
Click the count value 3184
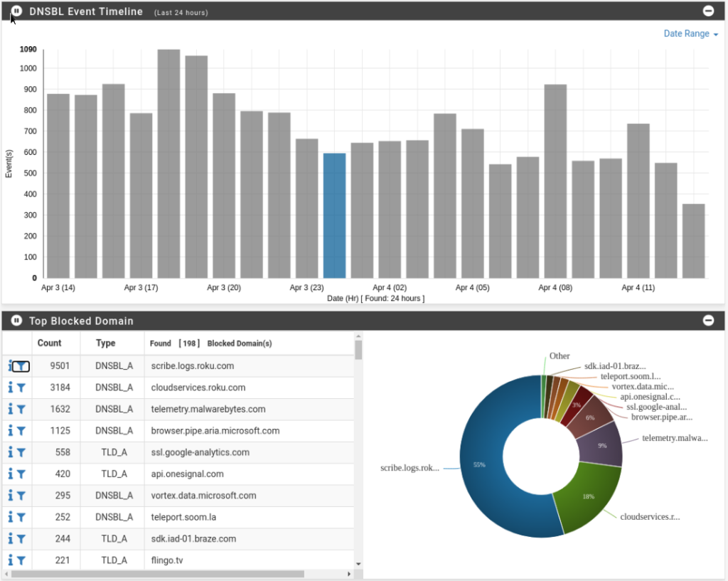[60, 388]
